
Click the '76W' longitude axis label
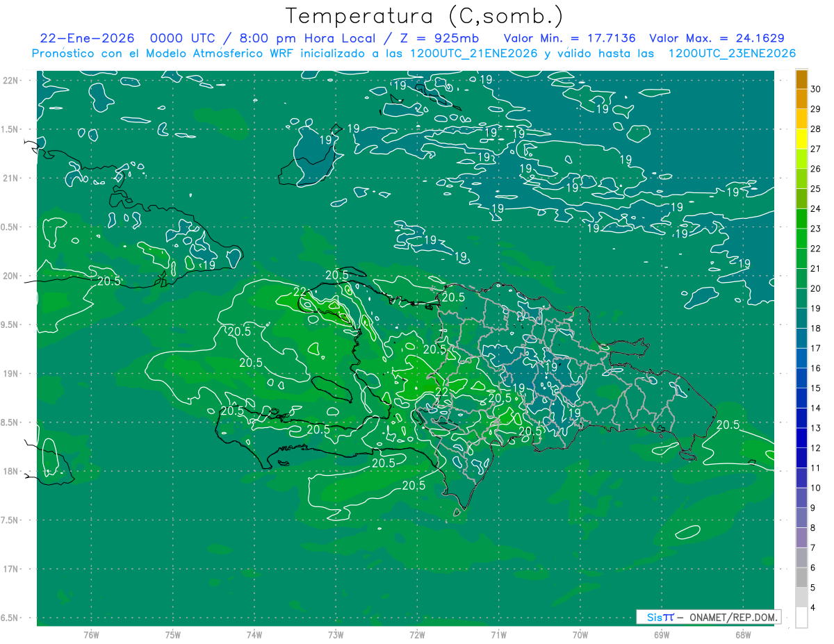[x=91, y=635]
